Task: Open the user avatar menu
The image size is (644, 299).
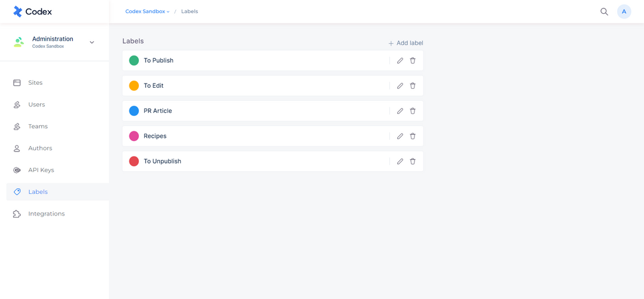Action: (624, 11)
